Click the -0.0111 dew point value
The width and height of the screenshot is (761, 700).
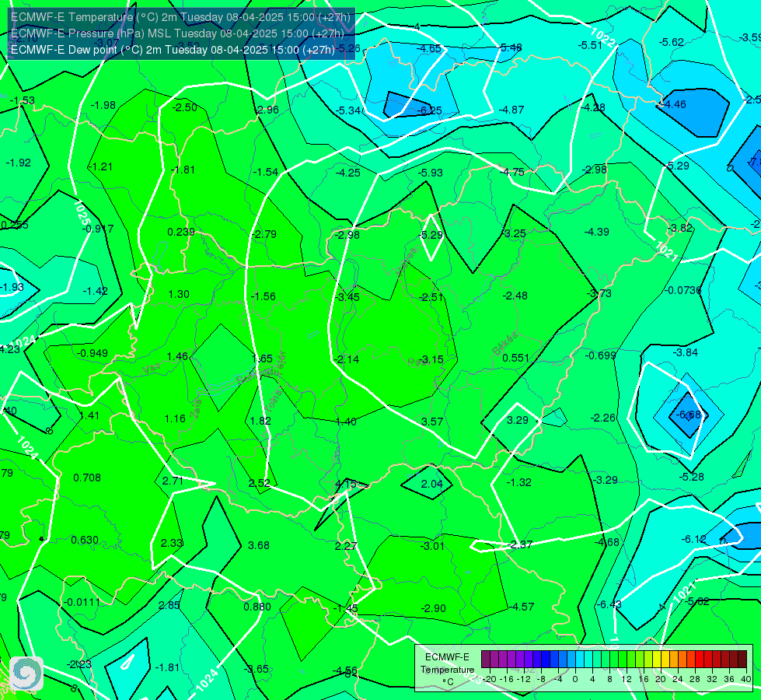(82, 602)
